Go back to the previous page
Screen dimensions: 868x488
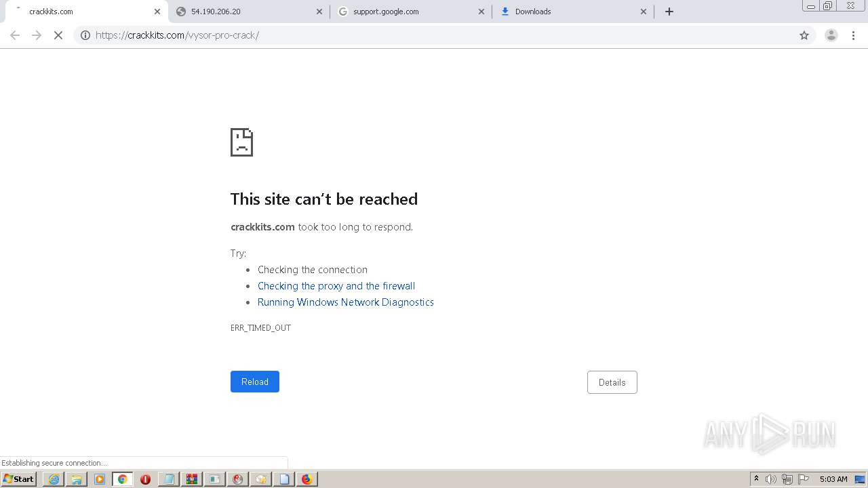coord(15,35)
